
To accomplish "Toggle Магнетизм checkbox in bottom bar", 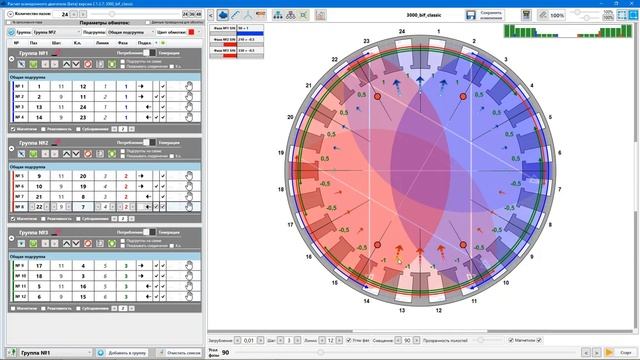I will (x=511, y=340).
